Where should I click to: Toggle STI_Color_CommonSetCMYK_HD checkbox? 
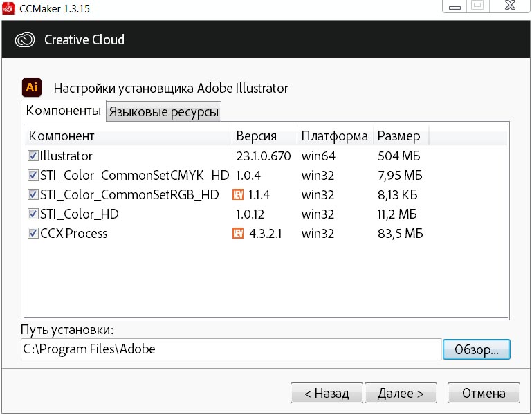[x=33, y=176]
